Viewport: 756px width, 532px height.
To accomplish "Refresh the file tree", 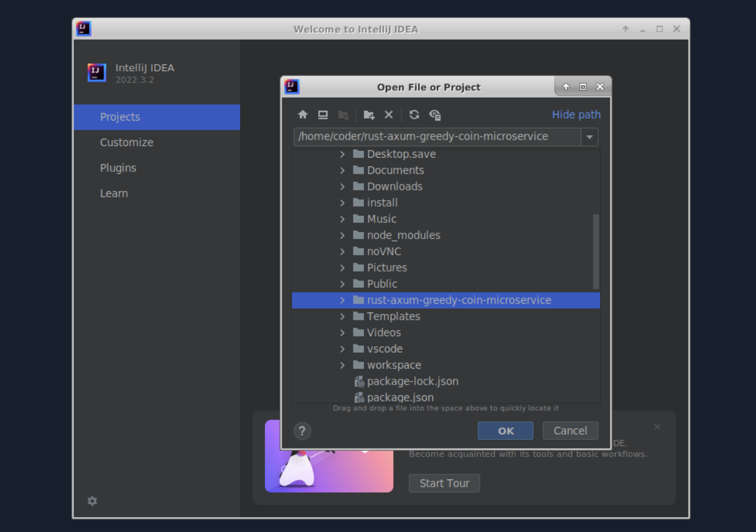I will tap(414, 114).
